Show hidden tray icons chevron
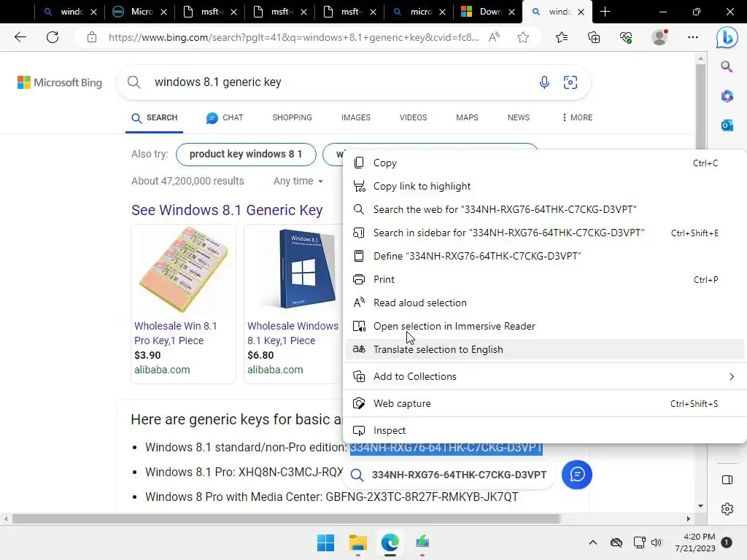Viewport: 747px width, 560px height. point(592,542)
